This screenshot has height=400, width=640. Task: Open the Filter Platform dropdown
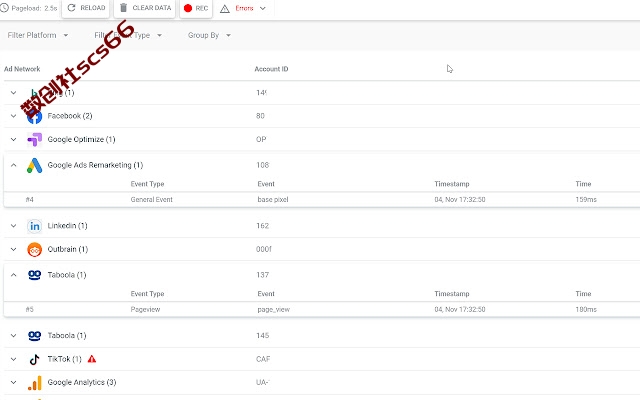tap(38, 35)
